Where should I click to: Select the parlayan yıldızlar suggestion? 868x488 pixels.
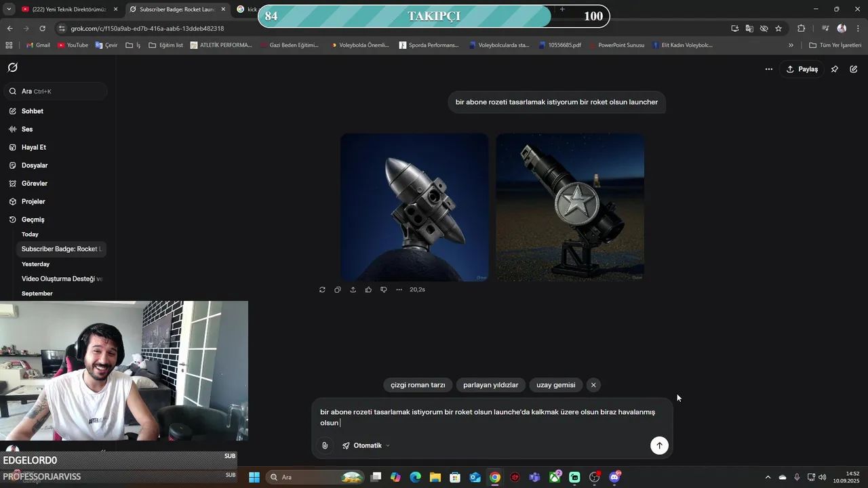[491, 385]
